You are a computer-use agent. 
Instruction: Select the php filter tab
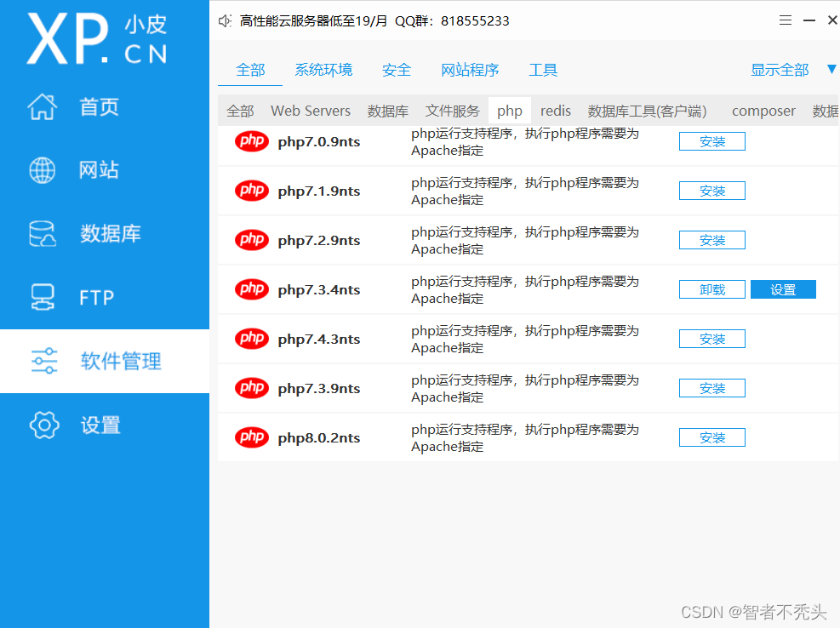coord(510,111)
